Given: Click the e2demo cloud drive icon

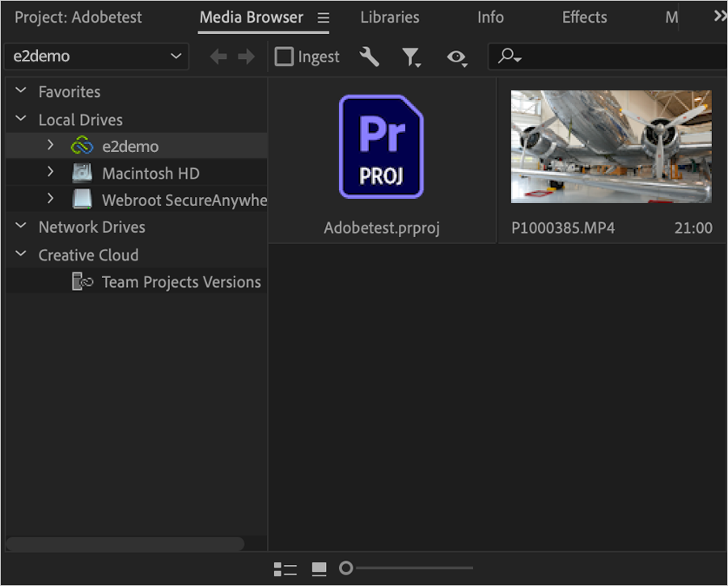Looking at the screenshot, I should tap(83, 145).
